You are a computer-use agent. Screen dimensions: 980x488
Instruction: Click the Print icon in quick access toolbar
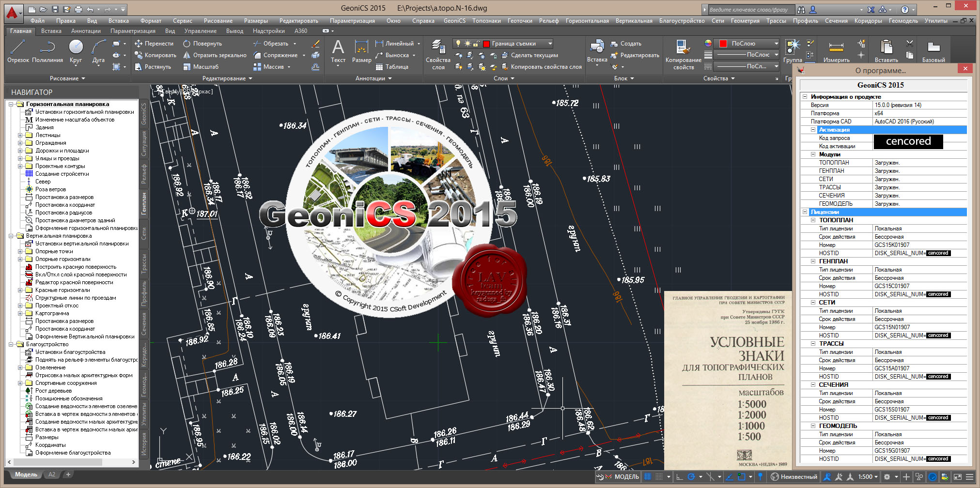pyautogui.click(x=78, y=9)
